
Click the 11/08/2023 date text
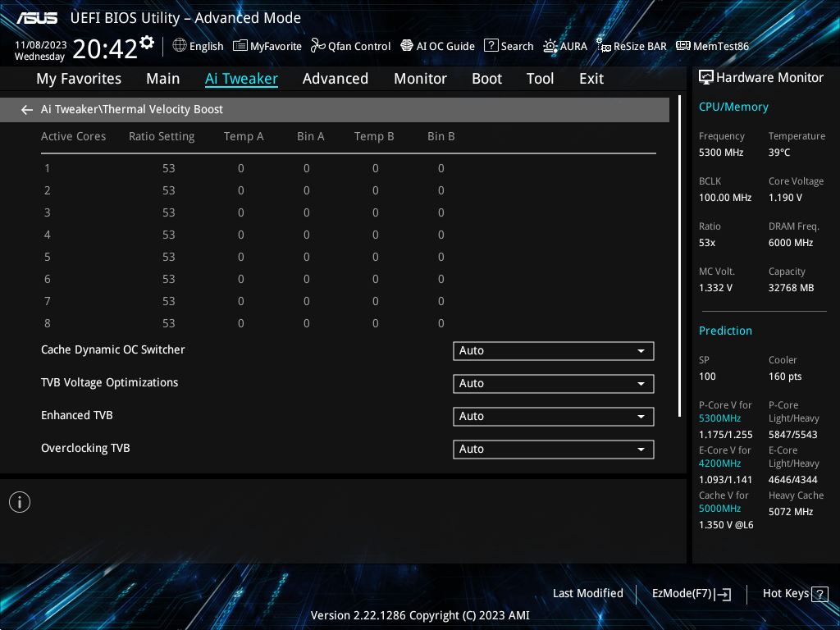point(41,45)
